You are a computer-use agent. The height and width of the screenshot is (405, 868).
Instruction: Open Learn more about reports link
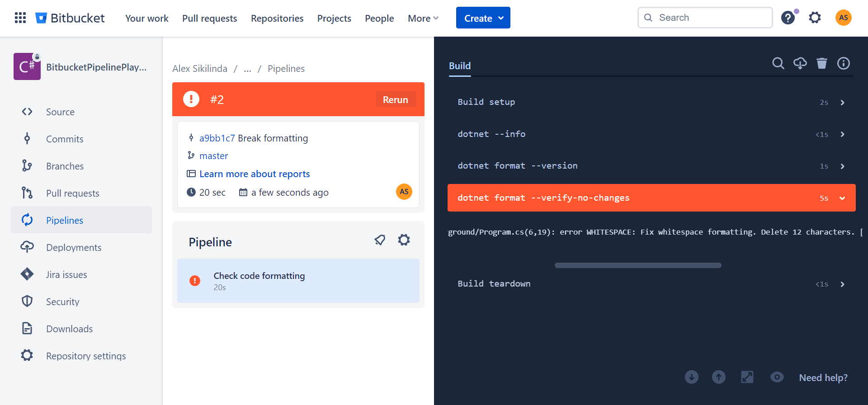(255, 174)
